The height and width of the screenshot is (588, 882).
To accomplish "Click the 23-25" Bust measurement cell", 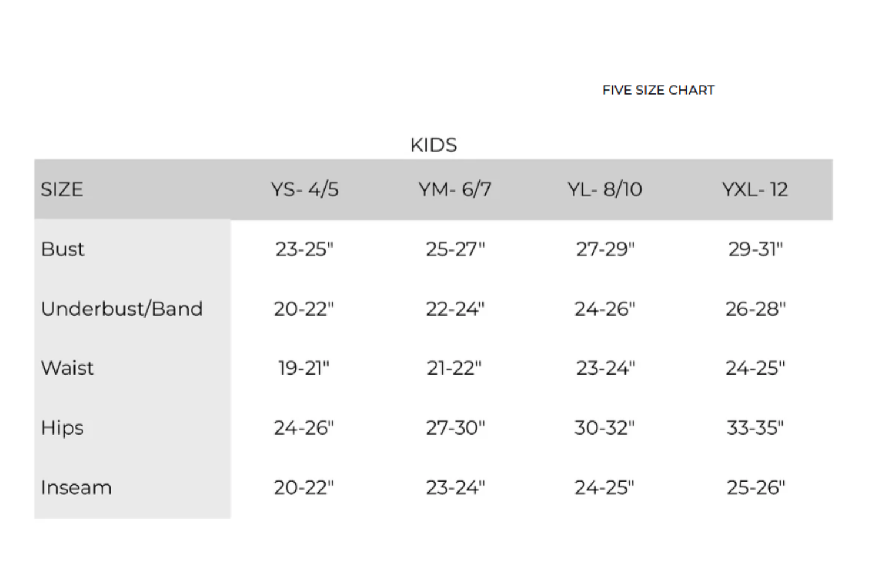I will coord(304,249).
